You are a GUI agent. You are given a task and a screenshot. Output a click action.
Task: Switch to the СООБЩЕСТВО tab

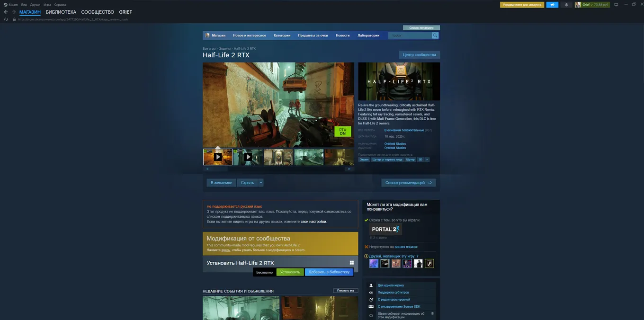click(x=98, y=12)
